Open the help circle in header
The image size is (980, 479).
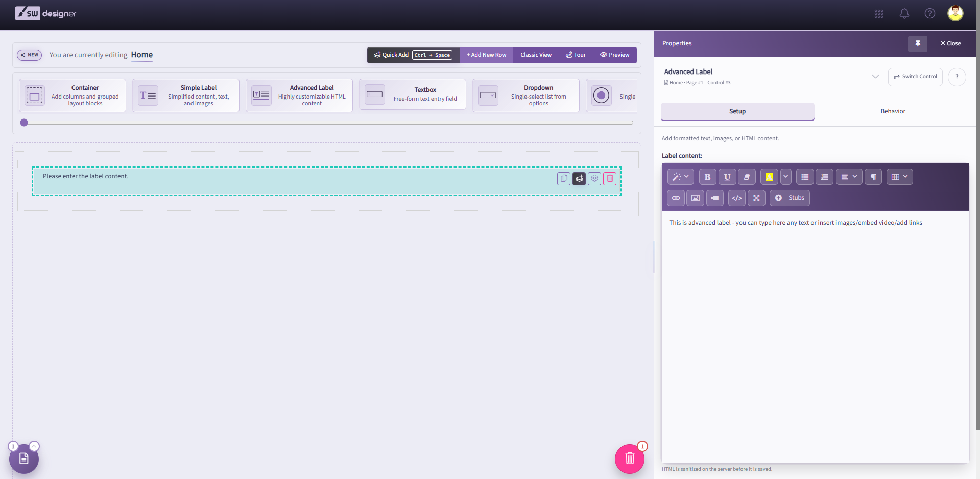click(929, 14)
